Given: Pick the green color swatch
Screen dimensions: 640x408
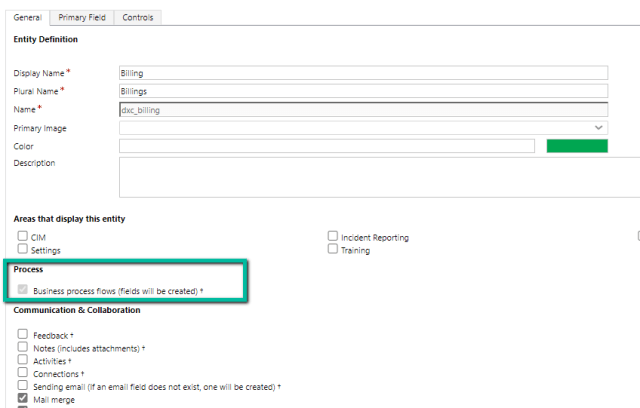Looking at the screenshot, I should coord(577,146).
